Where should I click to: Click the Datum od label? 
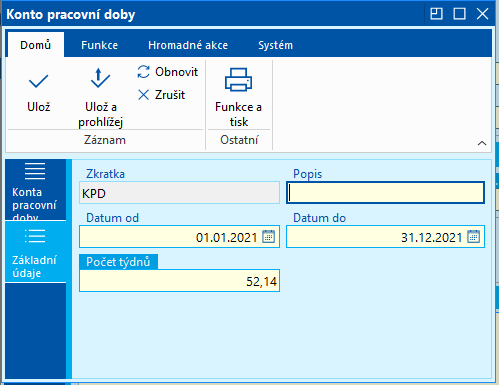[112, 218]
